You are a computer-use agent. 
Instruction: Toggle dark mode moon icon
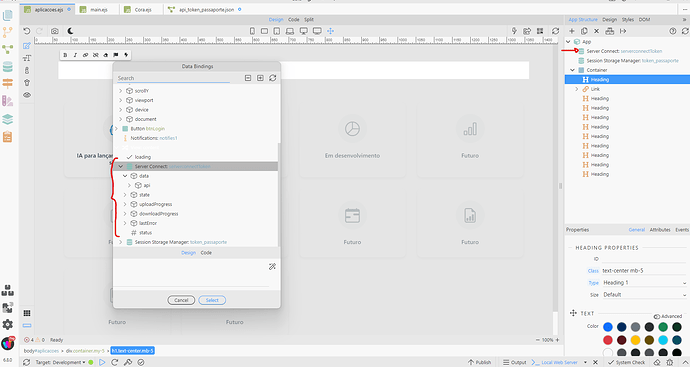click(x=70, y=31)
